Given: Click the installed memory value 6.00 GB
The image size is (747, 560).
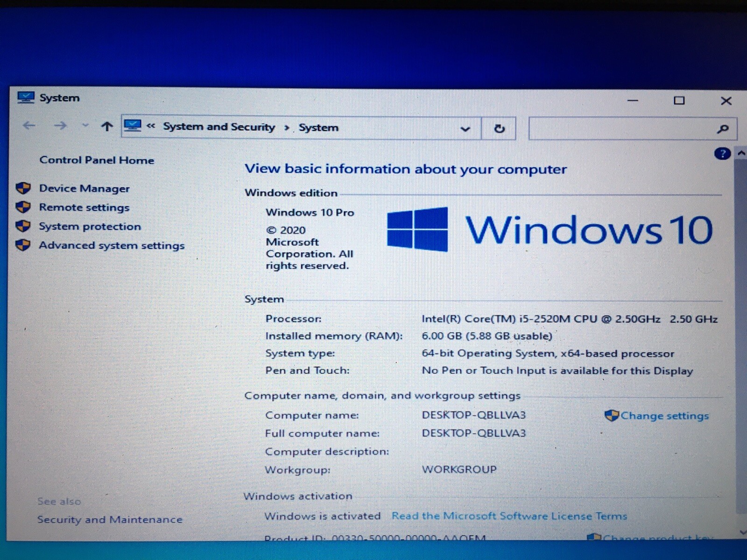Looking at the screenshot, I should tap(487, 336).
